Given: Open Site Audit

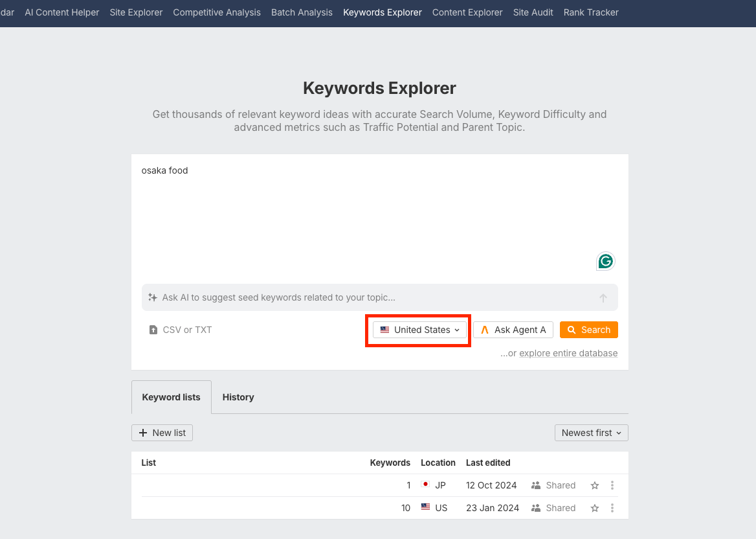Looking at the screenshot, I should [x=533, y=12].
